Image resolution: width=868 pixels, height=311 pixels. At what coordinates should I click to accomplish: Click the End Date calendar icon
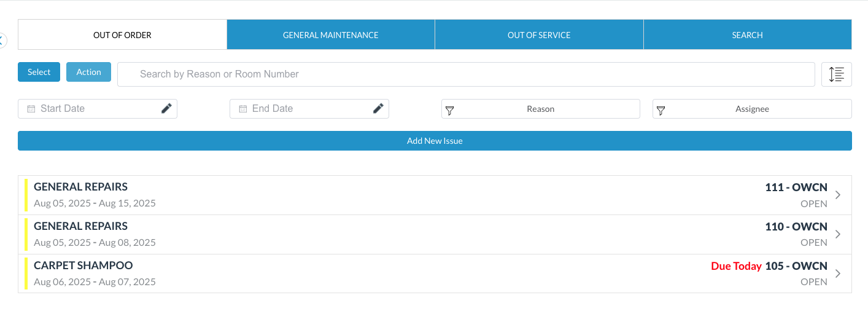click(243, 109)
